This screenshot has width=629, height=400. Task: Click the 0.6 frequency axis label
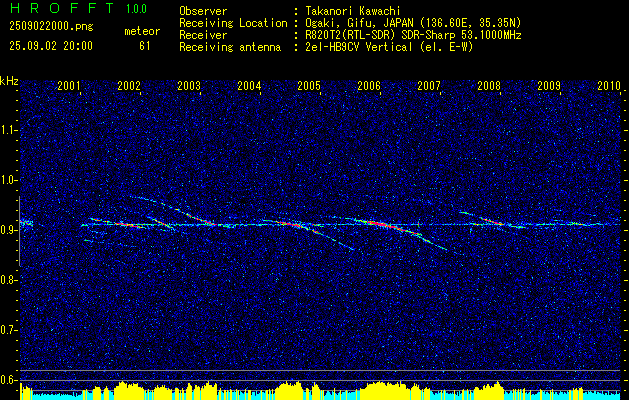coord(8,380)
